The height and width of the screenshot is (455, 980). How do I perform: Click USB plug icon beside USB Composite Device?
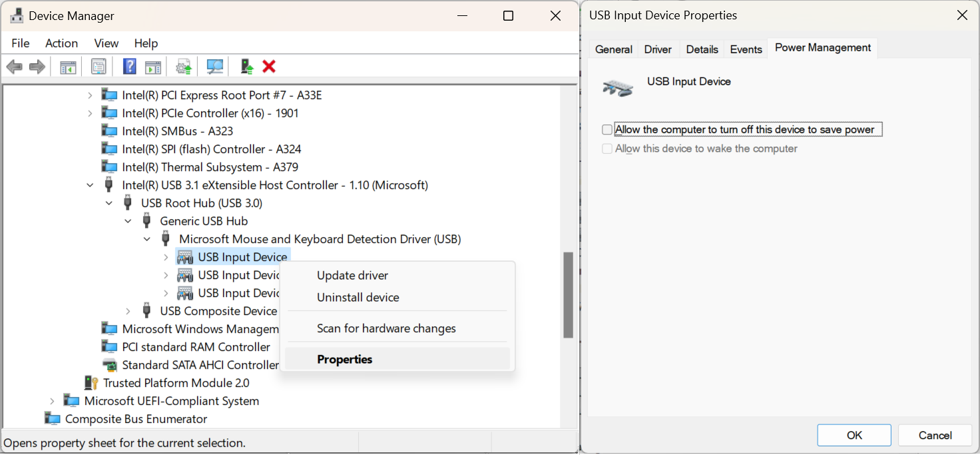coord(147,311)
